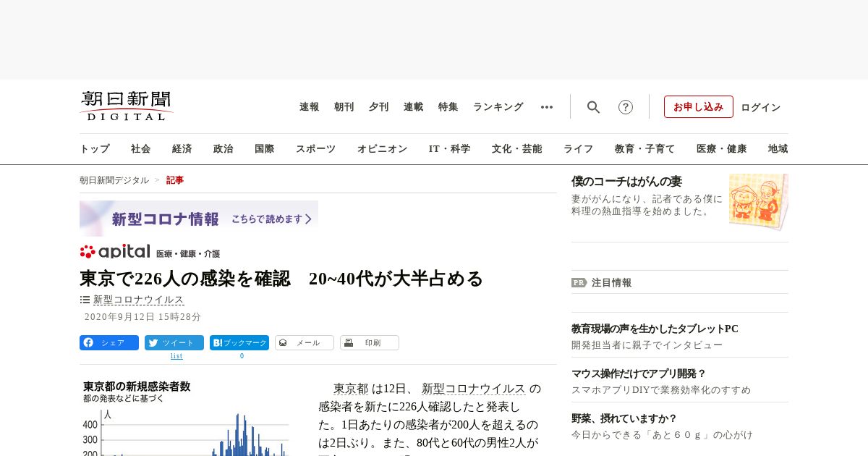Go to 教育・子育て section tab
The image size is (868, 456).
[645, 149]
